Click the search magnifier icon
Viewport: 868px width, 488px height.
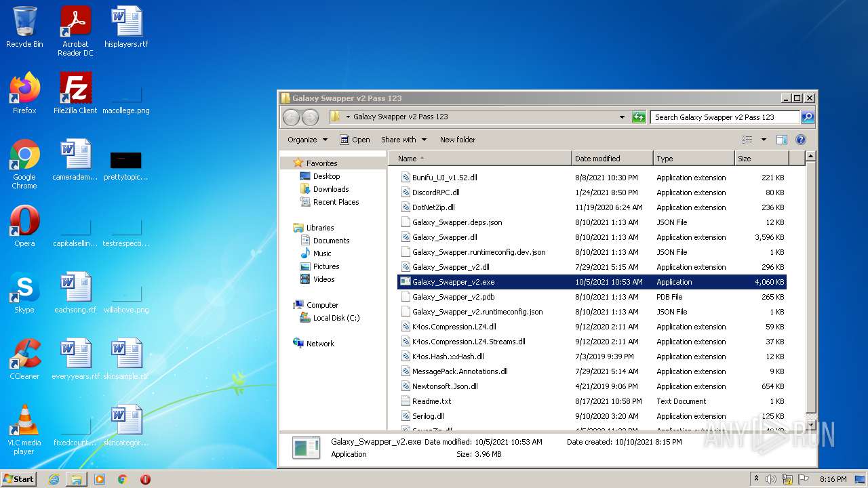[x=807, y=117]
